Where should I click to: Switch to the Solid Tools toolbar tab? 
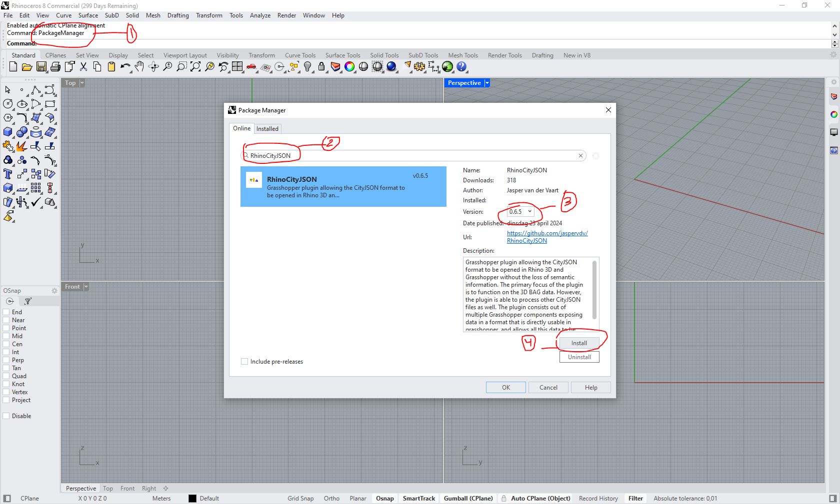pos(384,55)
